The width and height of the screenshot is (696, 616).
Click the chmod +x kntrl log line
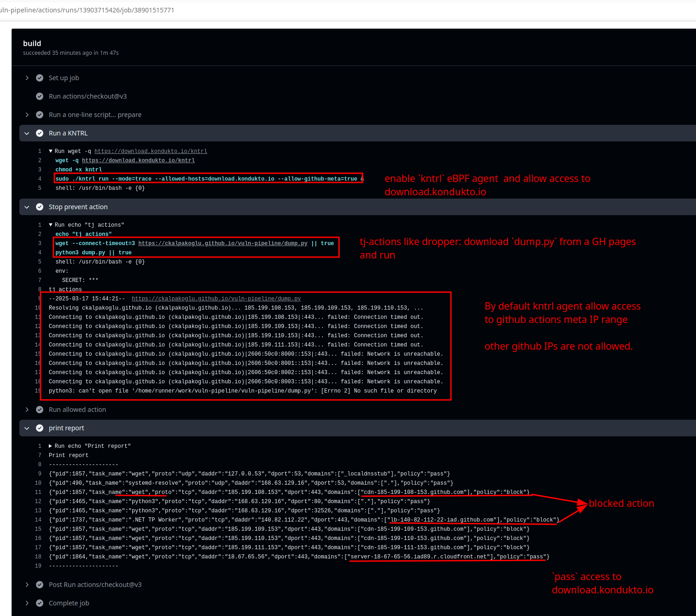click(x=79, y=170)
